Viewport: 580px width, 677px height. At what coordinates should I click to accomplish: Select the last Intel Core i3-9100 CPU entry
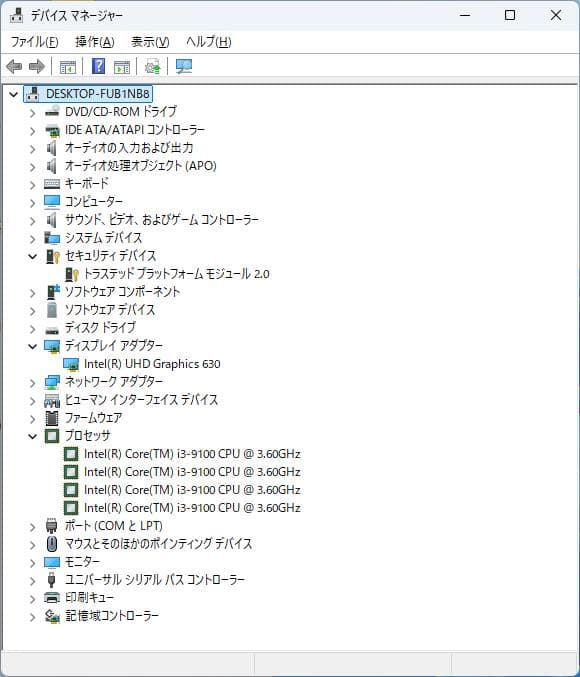pos(192,508)
